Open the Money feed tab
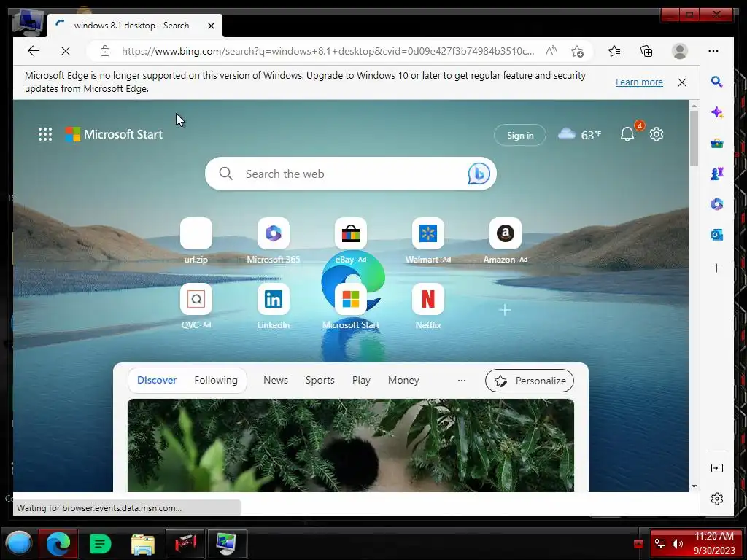The height and width of the screenshot is (560, 747). [403, 380]
